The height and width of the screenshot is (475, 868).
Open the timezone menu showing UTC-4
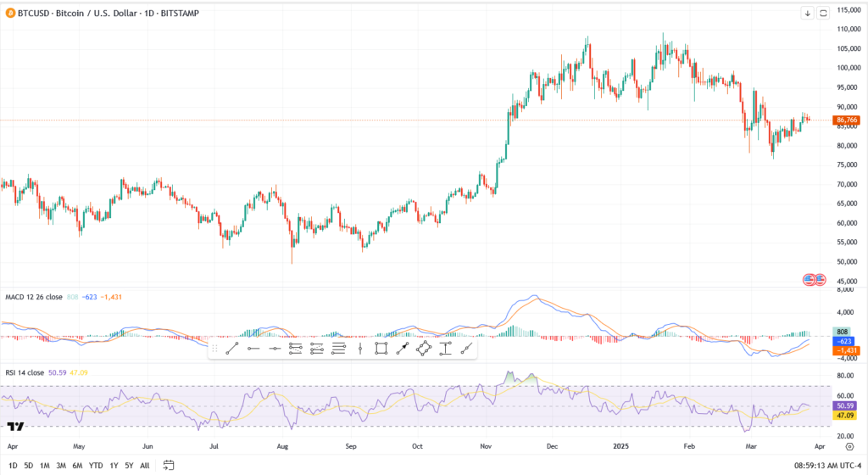[x=828, y=465]
